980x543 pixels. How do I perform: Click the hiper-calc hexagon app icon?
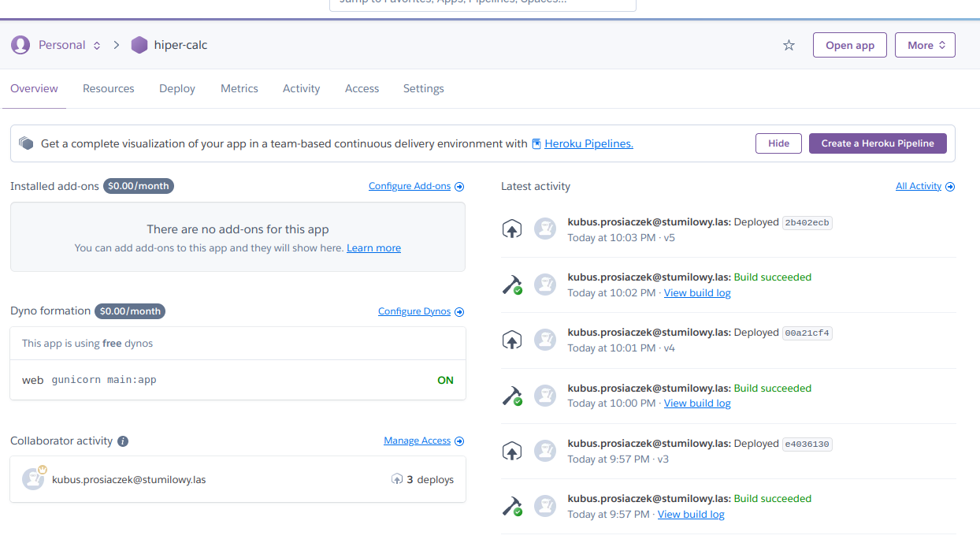[x=139, y=45]
